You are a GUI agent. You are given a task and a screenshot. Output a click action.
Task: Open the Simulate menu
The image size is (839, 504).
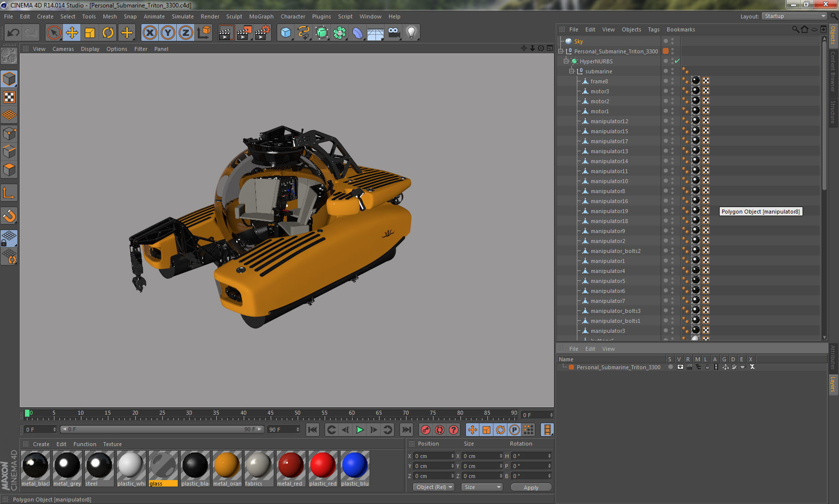click(x=183, y=16)
